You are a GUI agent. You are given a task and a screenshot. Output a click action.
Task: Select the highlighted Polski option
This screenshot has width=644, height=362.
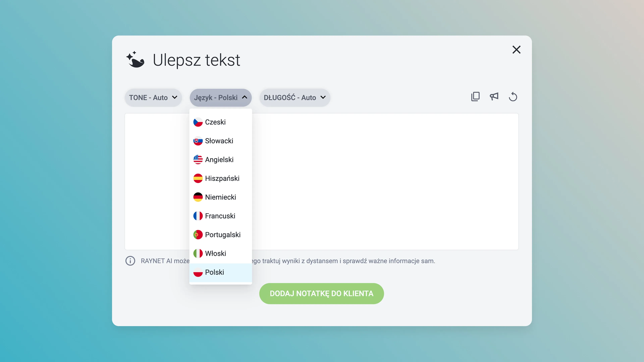pyautogui.click(x=214, y=272)
